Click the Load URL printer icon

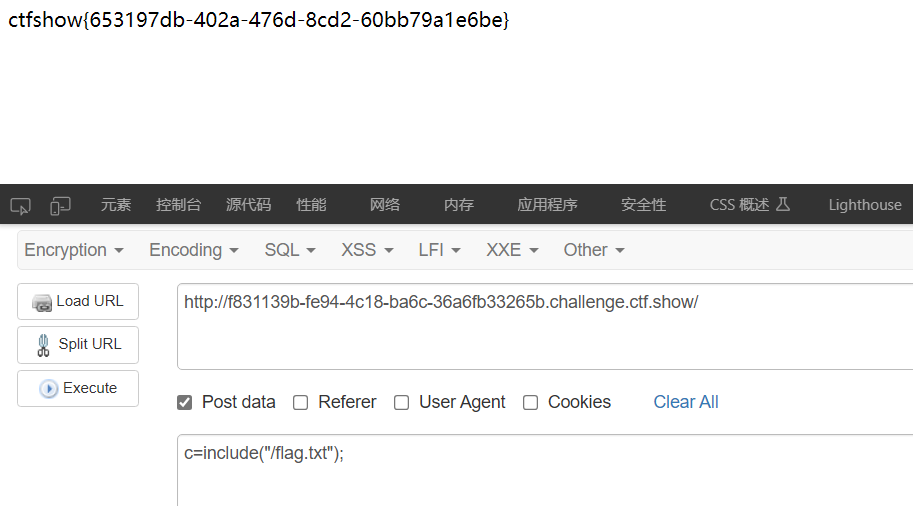(42, 302)
